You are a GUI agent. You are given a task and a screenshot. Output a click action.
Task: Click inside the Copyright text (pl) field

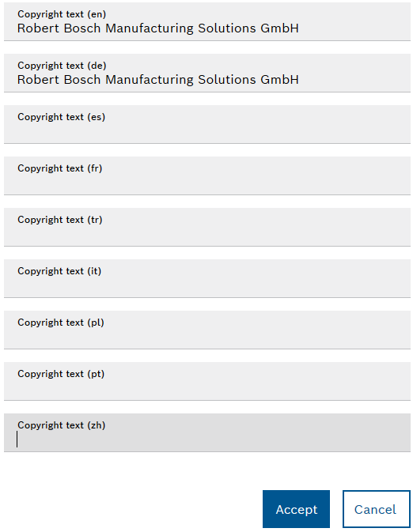click(207, 330)
